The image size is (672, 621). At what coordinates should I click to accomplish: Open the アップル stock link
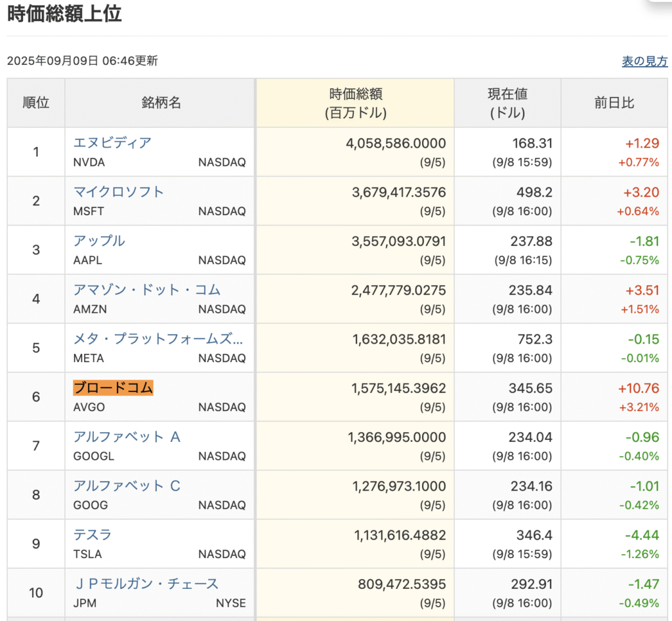99,241
